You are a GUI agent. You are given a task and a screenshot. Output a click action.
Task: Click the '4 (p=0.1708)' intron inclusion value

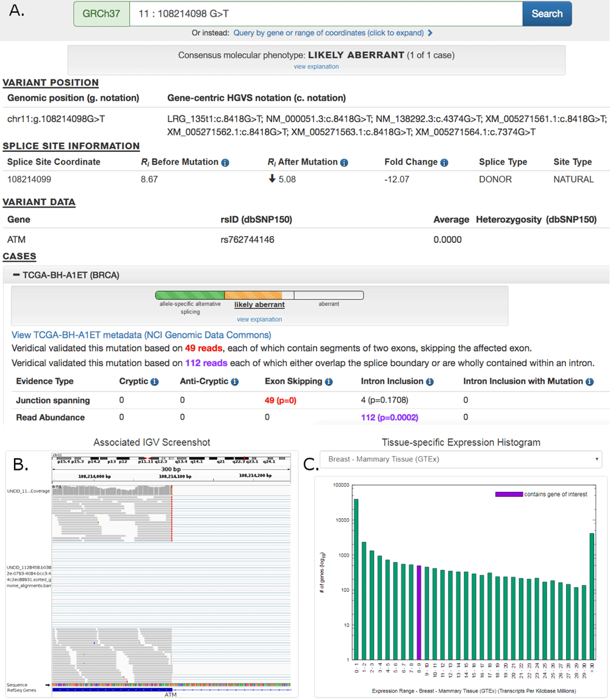pos(385,400)
